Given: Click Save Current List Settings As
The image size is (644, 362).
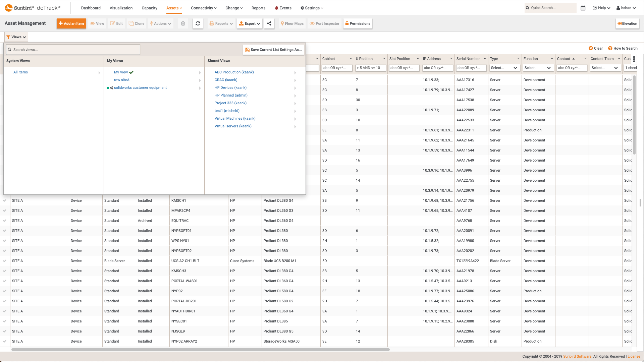Looking at the screenshot, I should [x=273, y=49].
